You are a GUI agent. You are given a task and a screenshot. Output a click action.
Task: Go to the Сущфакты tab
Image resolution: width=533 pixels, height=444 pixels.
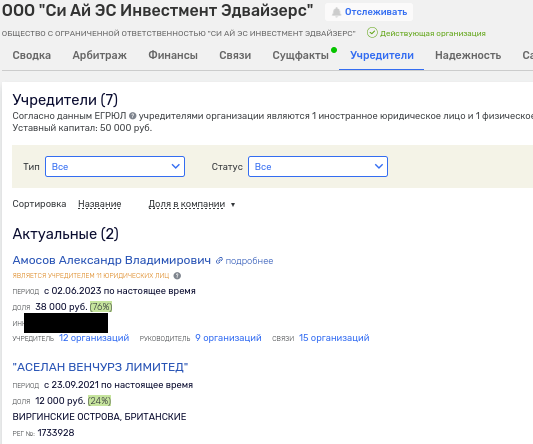pos(300,55)
